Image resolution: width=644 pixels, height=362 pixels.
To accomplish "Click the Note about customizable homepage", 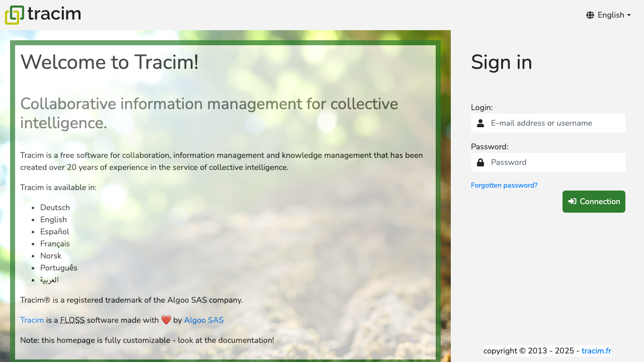I will pyautogui.click(x=147, y=340).
